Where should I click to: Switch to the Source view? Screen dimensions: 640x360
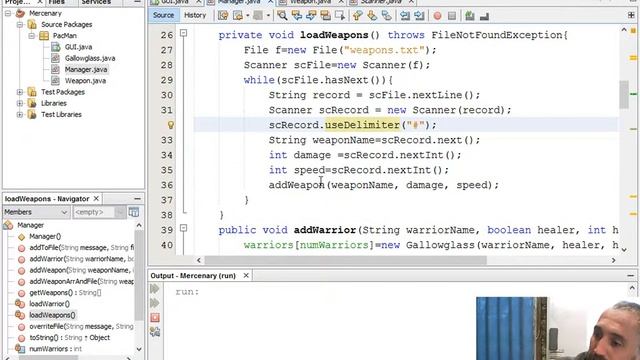point(163,15)
